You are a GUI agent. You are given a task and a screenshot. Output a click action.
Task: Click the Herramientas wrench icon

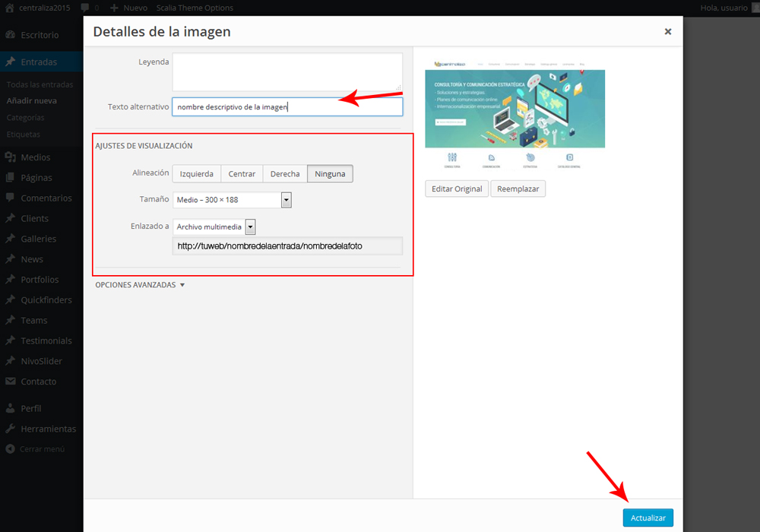(x=11, y=429)
